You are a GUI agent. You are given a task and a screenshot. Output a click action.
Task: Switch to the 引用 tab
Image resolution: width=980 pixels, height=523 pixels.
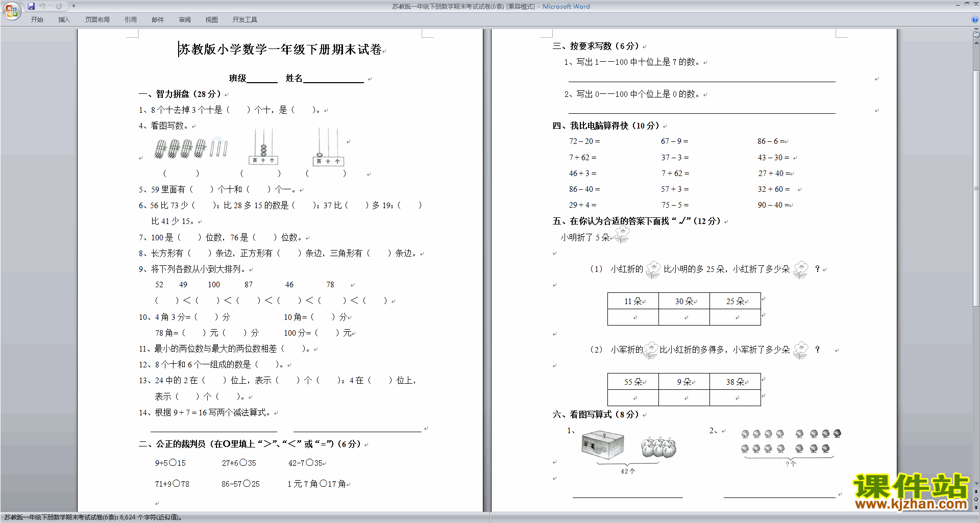pos(130,20)
